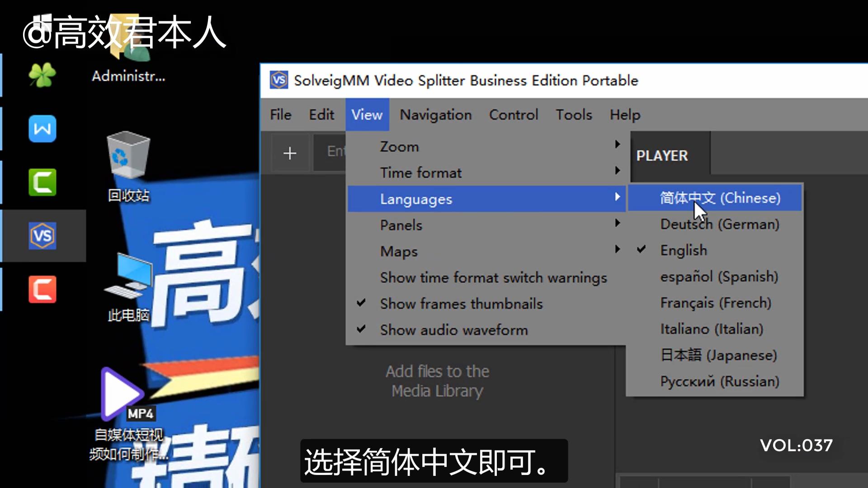Open the Tools menu
Image resolution: width=868 pixels, height=488 pixels.
pos(574,115)
